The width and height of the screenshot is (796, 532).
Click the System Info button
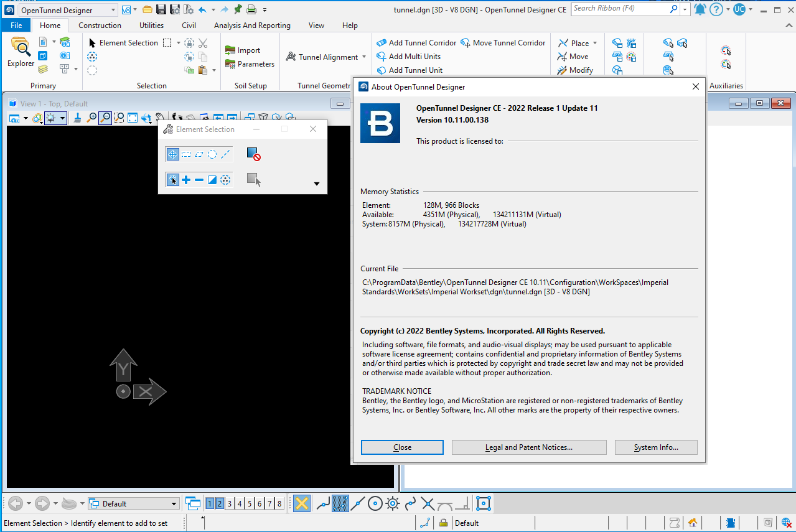656,447
